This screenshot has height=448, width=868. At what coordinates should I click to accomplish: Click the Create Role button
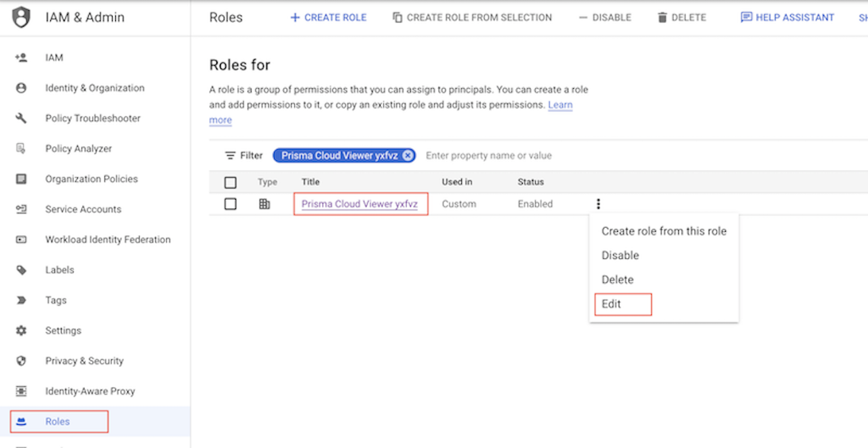[329, 18]
